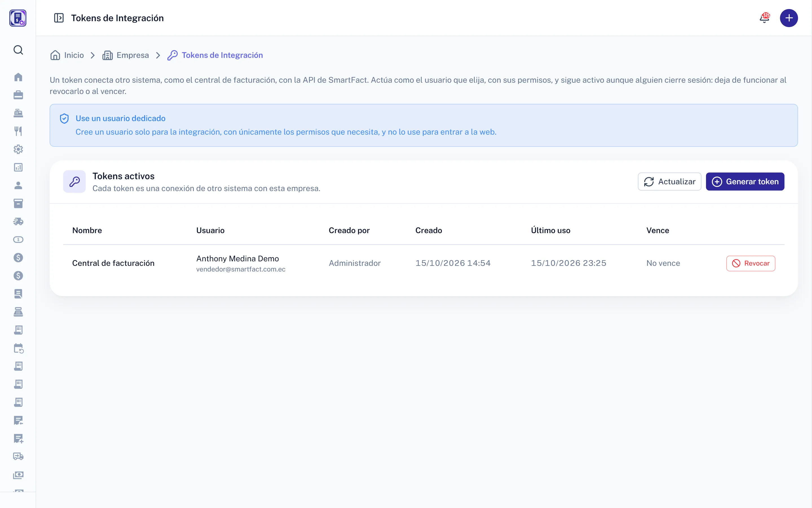The width and height of the screenshot is (812, 508).
Task: Click the 15/10/2026 23:25 last use date
Action: tap(568, 263)
